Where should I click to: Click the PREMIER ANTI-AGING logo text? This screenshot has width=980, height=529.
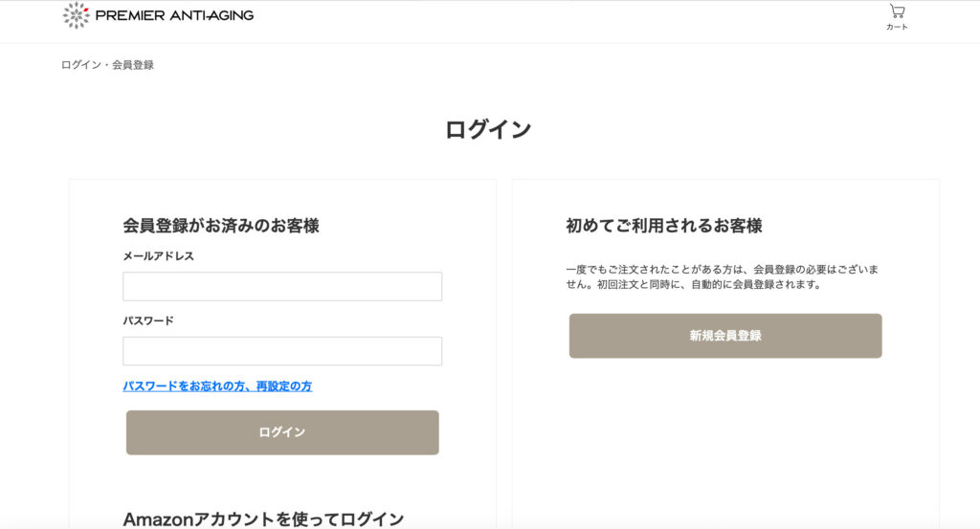[174, 15]
